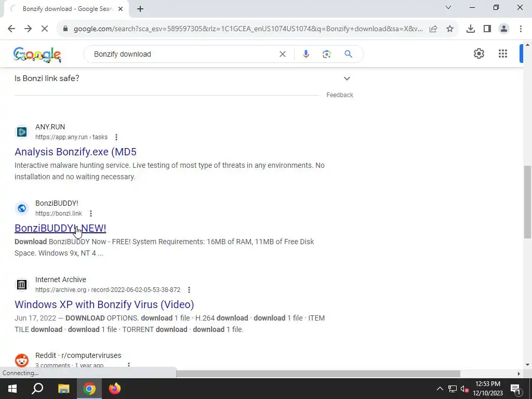
Task: Open network status tray icon
Action: click(453, 389)
